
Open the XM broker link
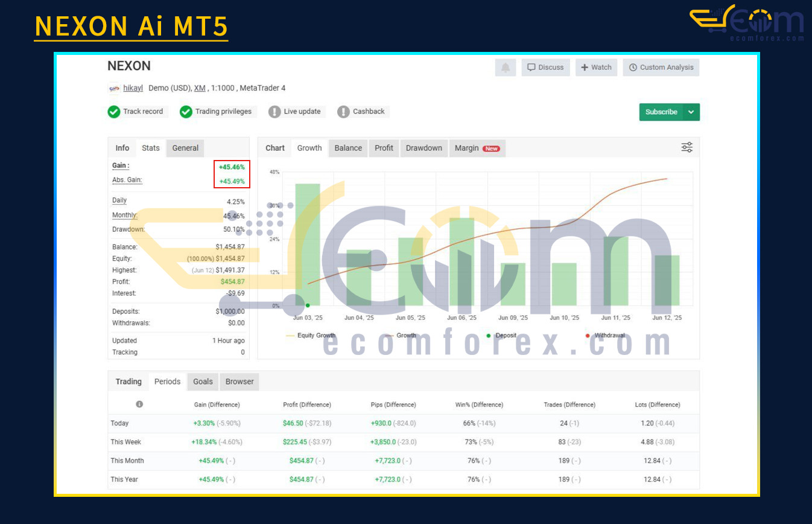pyautogui.click(x=200, y=88)
